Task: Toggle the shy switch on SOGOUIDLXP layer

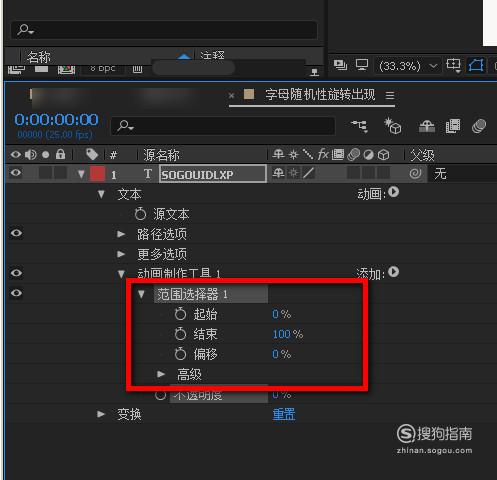Action: click(x=278, y=173)
